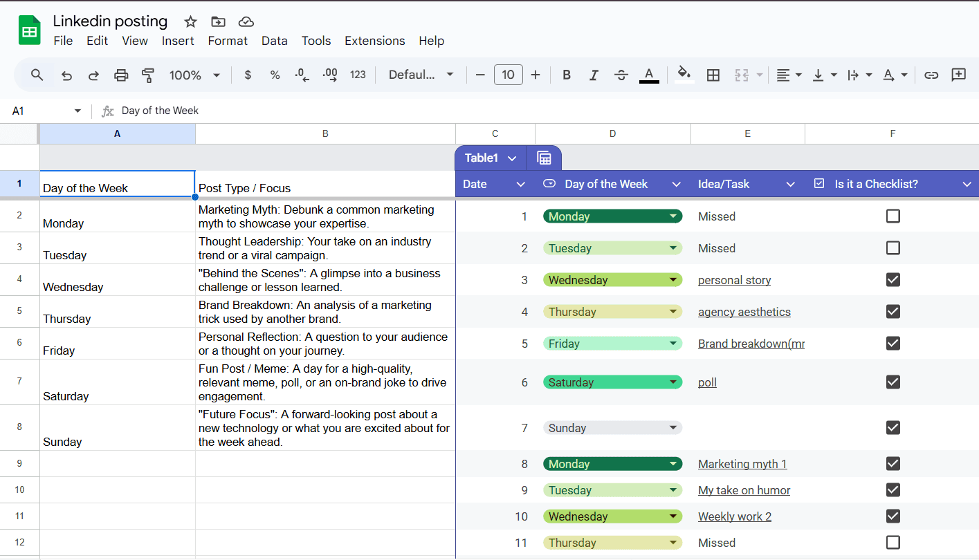This screenshot has height=560, width=979.
Task: Open more number formats 123
Action: 358,75
